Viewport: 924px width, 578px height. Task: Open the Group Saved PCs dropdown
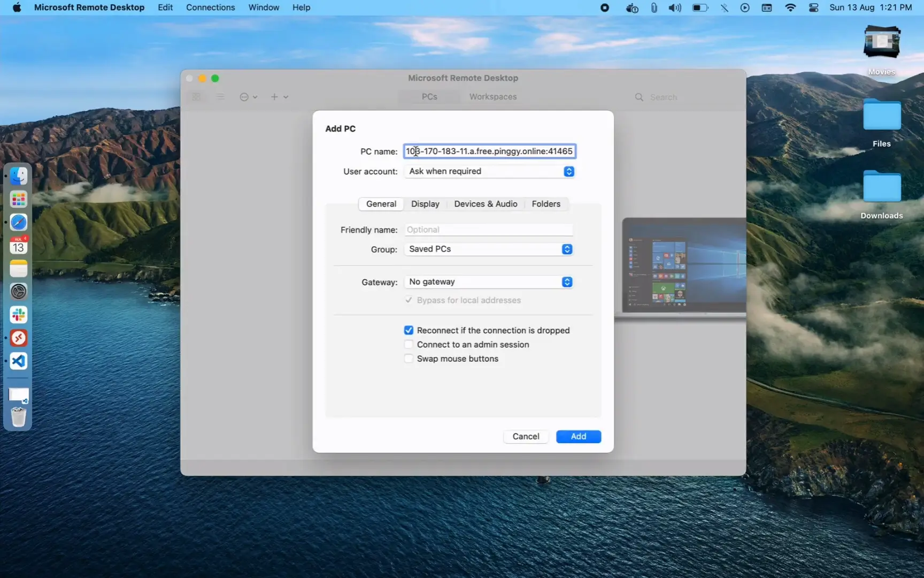tap(489, 249)
